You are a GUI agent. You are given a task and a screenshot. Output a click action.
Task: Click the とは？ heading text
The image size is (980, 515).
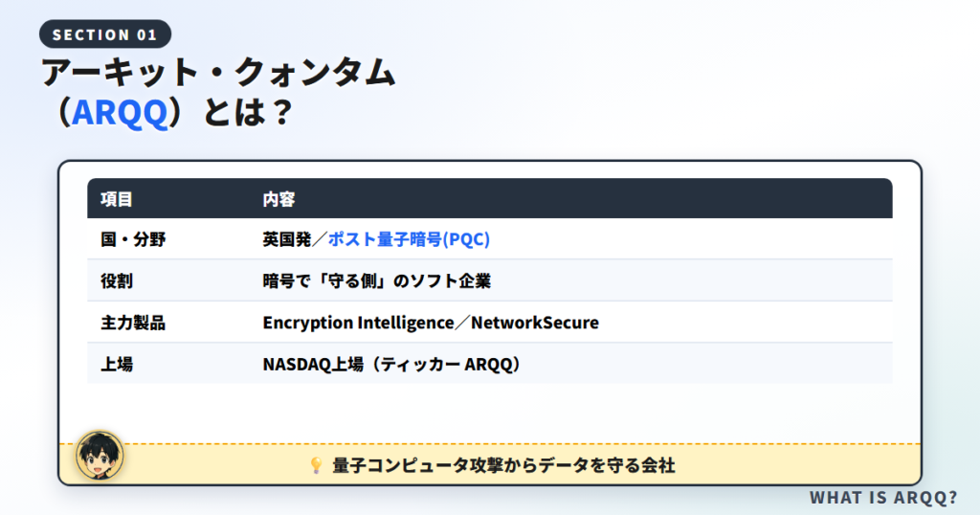click(x=247, y=113)
